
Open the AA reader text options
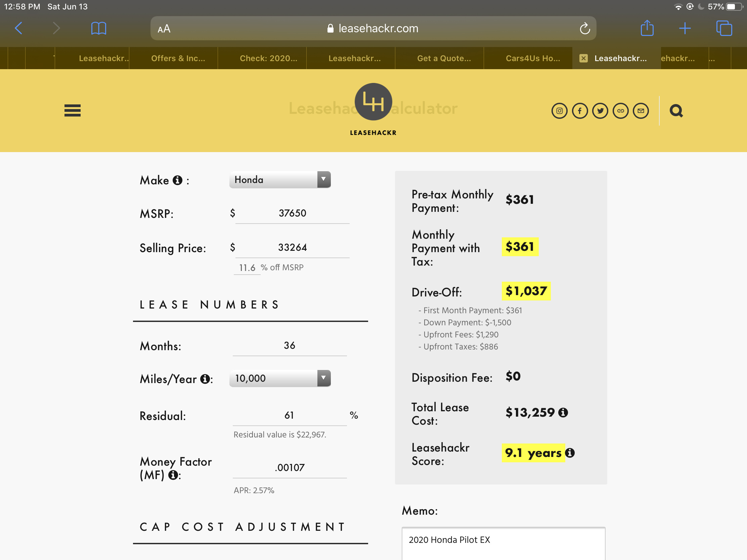(x=164, y=29)
